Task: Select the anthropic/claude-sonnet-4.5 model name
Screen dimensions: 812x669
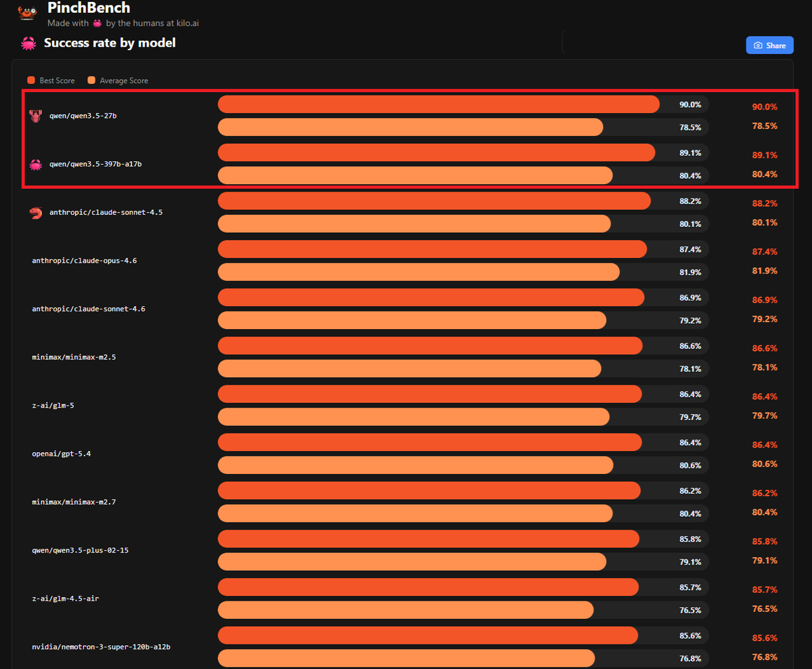Action: coord(106,213)
